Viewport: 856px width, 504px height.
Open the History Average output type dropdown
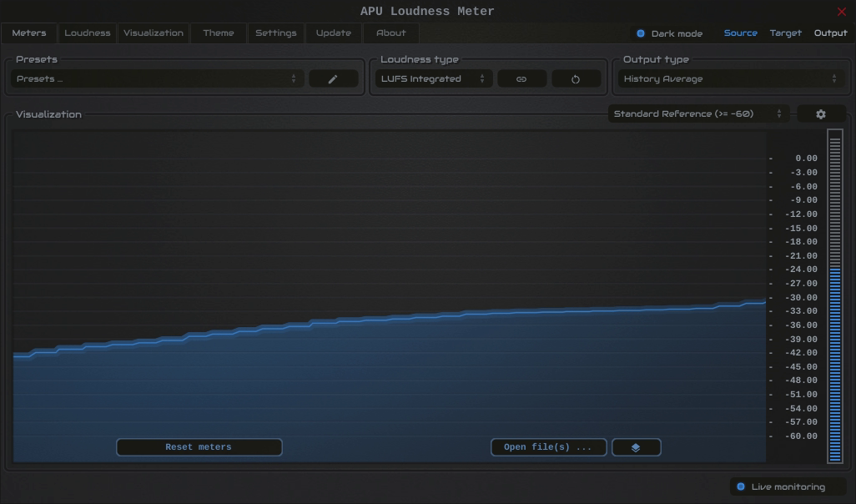click(731, 79)
